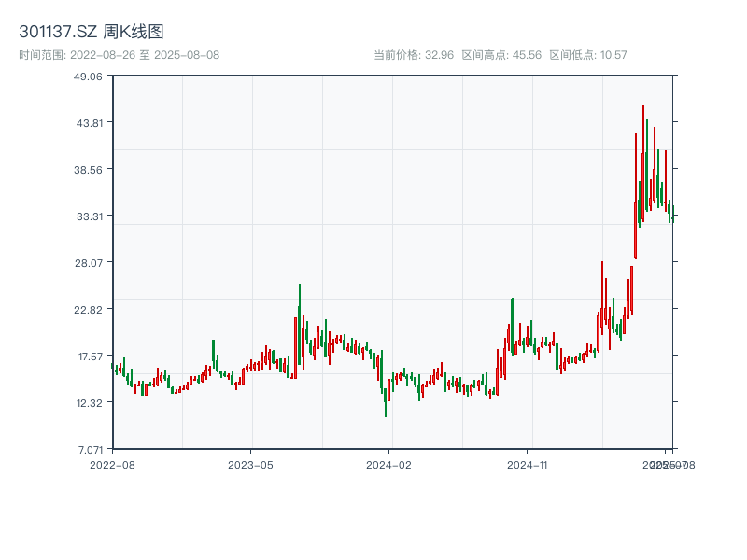The image size is (747, 560).
Task: Click the y-axis value 17.57
Action: click(91, 357)
